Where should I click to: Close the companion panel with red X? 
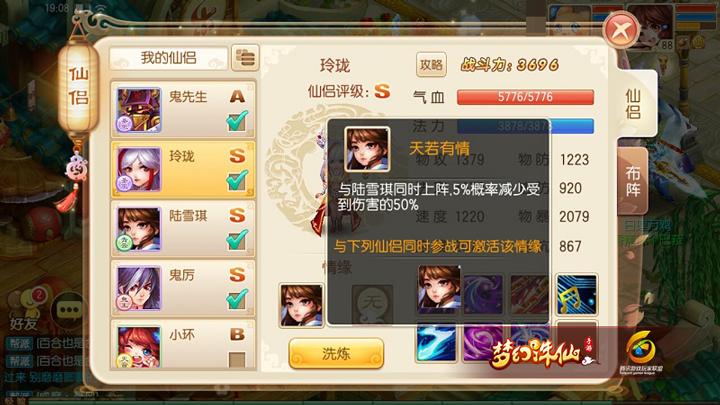[622, 30]
